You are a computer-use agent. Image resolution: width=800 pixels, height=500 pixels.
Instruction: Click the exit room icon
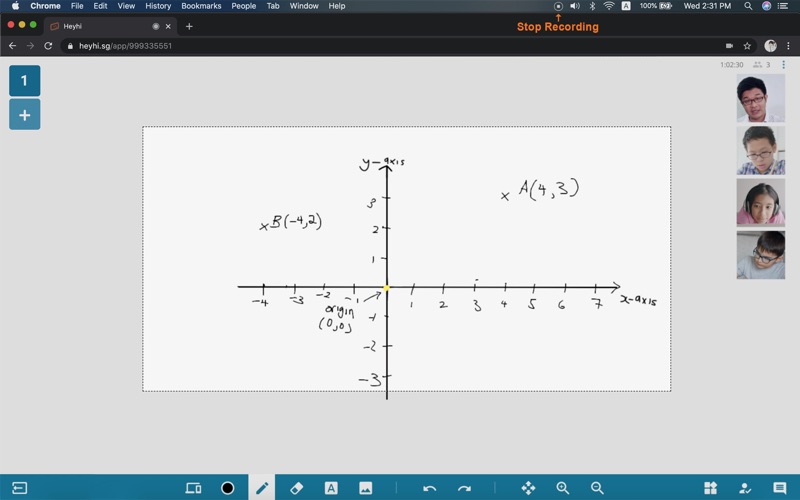(19, 488)
